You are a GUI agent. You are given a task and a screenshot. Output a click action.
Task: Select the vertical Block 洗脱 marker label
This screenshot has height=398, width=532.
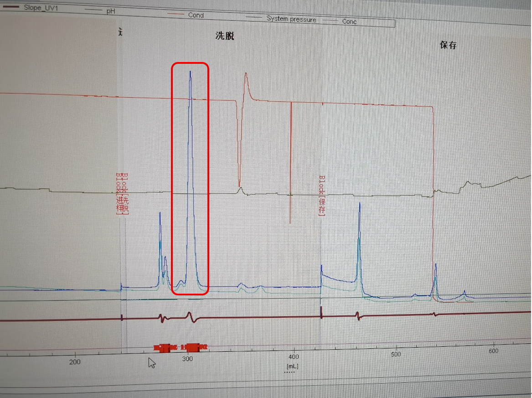point(122,194)
